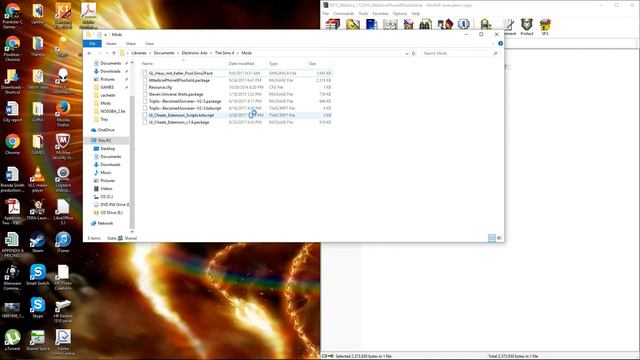Image resolution: width=640 pixels, height=360 pixels.
Task: Switch to details view toggle
Action: click(x=492, y=238)
